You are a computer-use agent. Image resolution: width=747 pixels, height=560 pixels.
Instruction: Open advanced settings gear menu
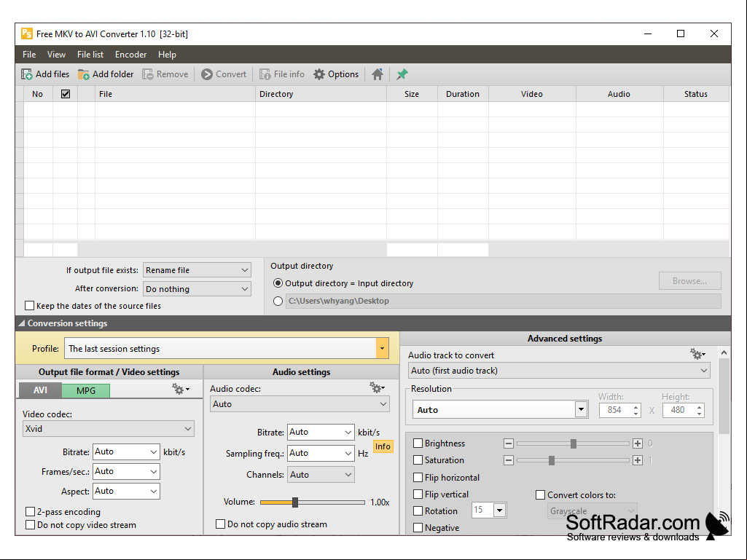698,354
